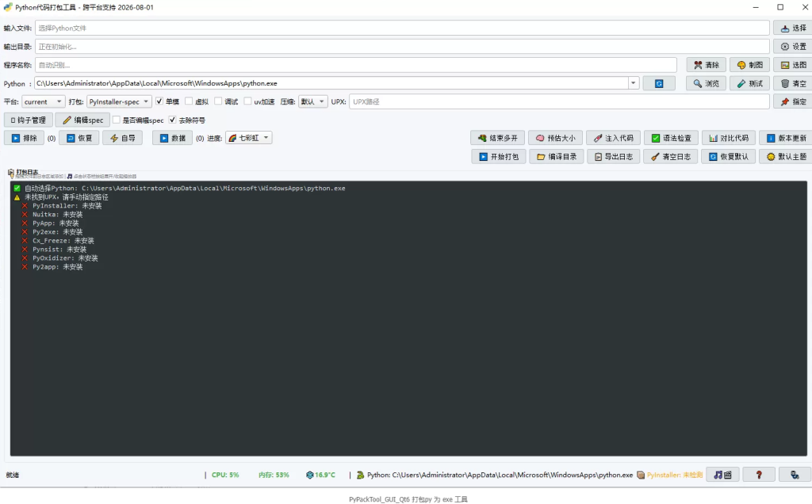Enable the 虚拟 checkbox
Screen dimensions: 812x504
tap(189, 101)
